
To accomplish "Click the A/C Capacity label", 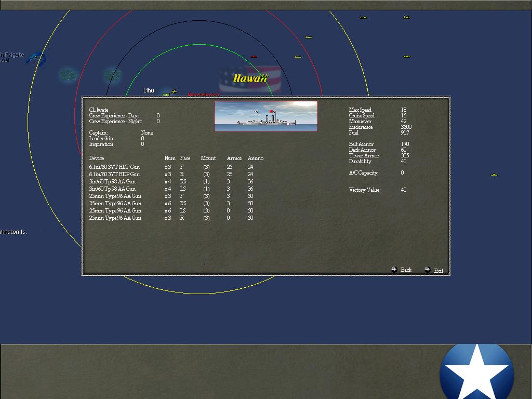I will tap(363, 172).
